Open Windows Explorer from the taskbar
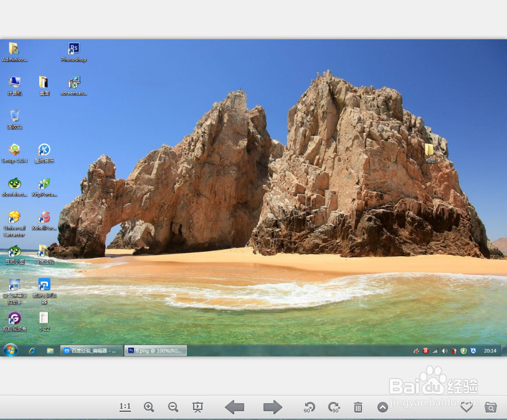507x420 pixels. pyautogui.click(x=50, y=350)
